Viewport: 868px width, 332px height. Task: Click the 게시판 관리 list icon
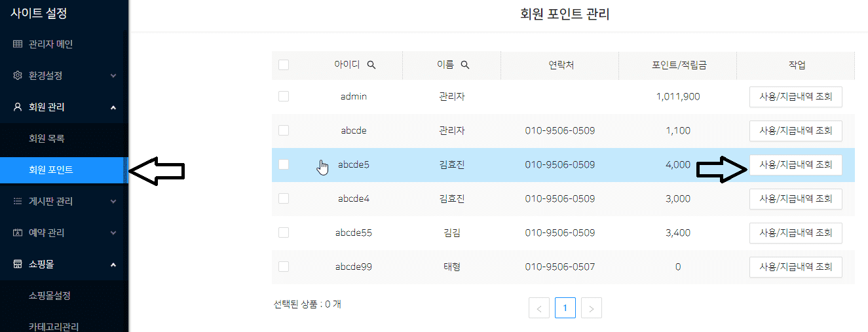(x=18, y=201)
